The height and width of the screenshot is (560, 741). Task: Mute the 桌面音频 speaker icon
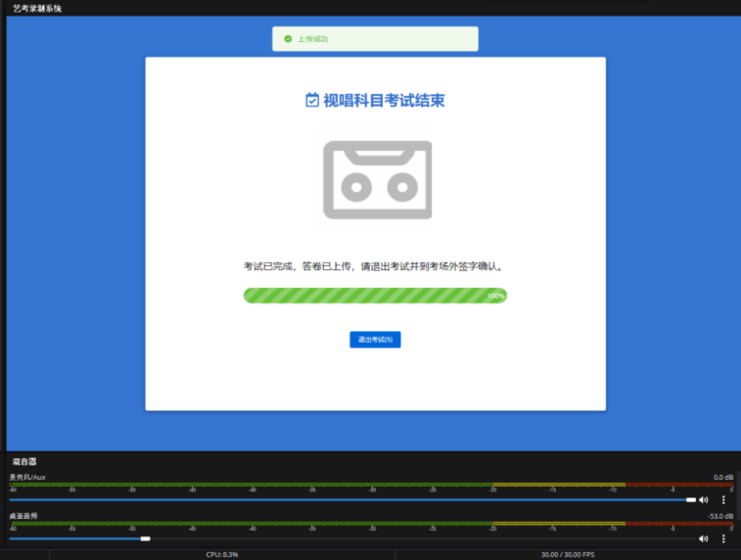pyautogui.click(x=704, y=538)
